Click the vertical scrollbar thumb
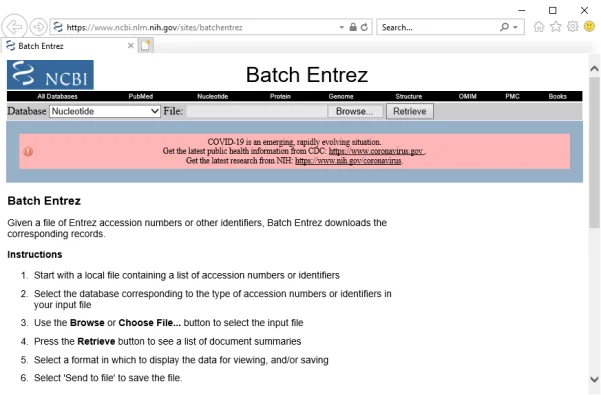Screen dimensions: 601x395 (x=594, y=152)
